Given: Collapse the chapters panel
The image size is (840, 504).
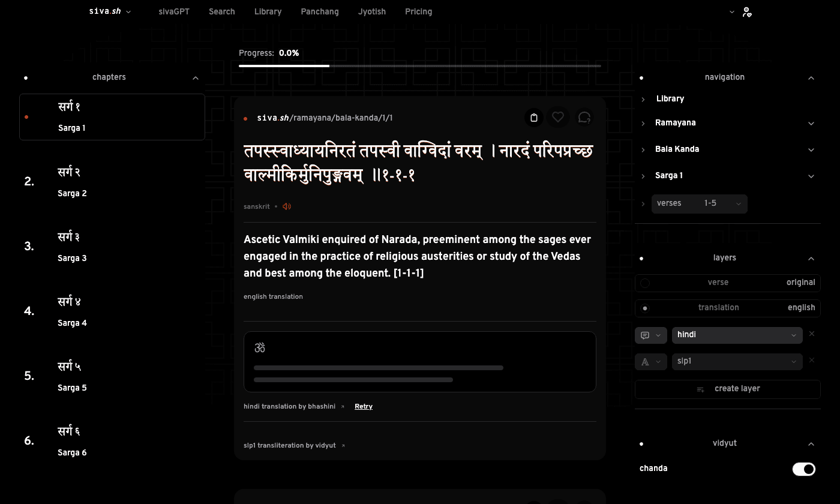Looking at the screenshot, I should (x=196, y=78).
